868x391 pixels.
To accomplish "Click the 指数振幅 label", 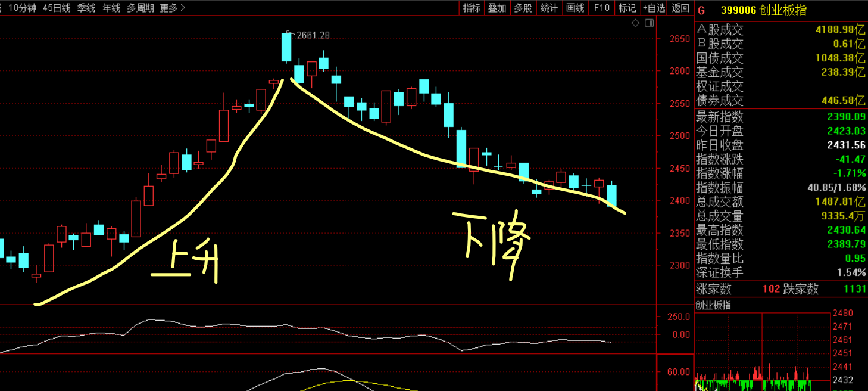I will 720,187.
